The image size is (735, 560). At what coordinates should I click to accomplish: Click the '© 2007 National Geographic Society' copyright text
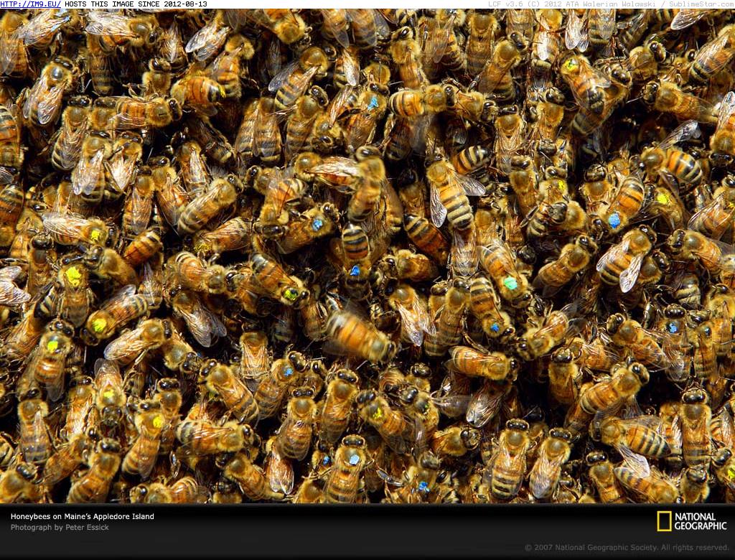[627, 547]
